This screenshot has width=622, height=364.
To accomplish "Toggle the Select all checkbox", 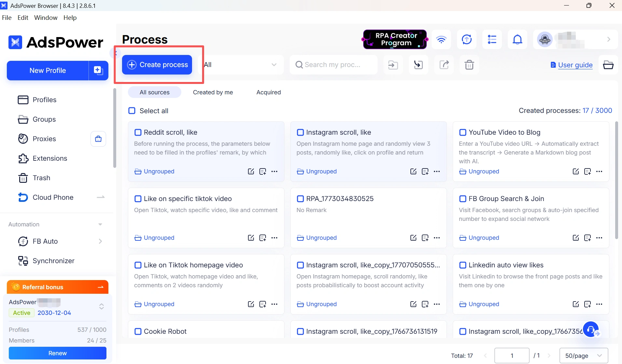I will tap(132, 111).
